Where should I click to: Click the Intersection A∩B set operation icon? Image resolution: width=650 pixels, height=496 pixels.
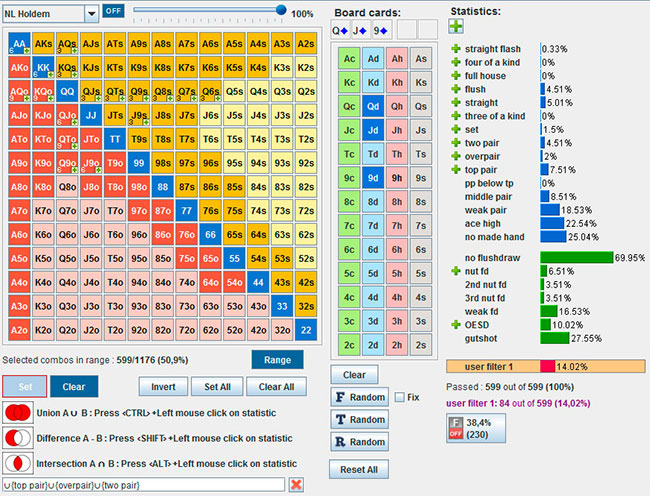click(x=16, y=463)
